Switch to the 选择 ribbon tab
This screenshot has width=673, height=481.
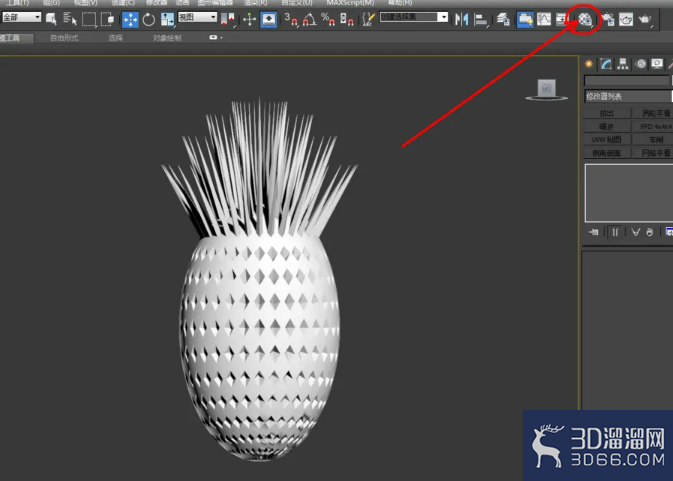115,38
